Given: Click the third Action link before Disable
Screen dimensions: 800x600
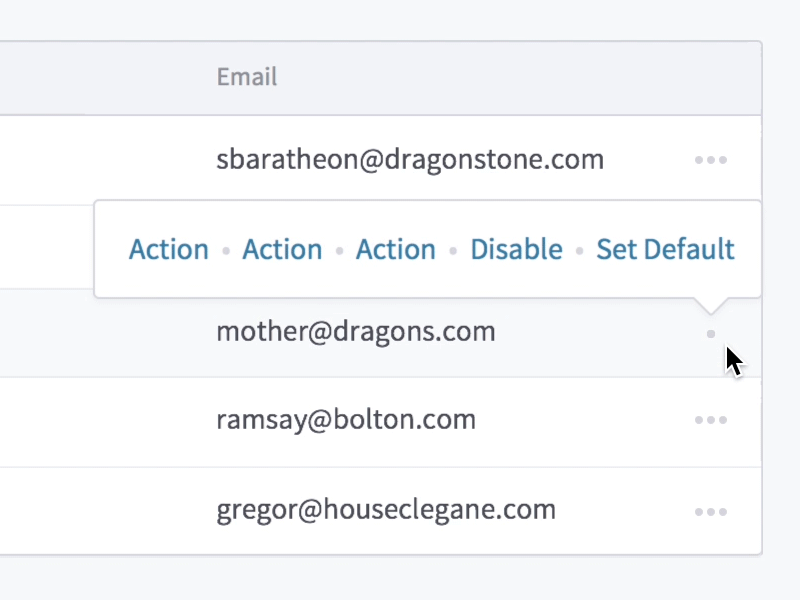Looking at the screenshot, I should (x=396, y=249).
